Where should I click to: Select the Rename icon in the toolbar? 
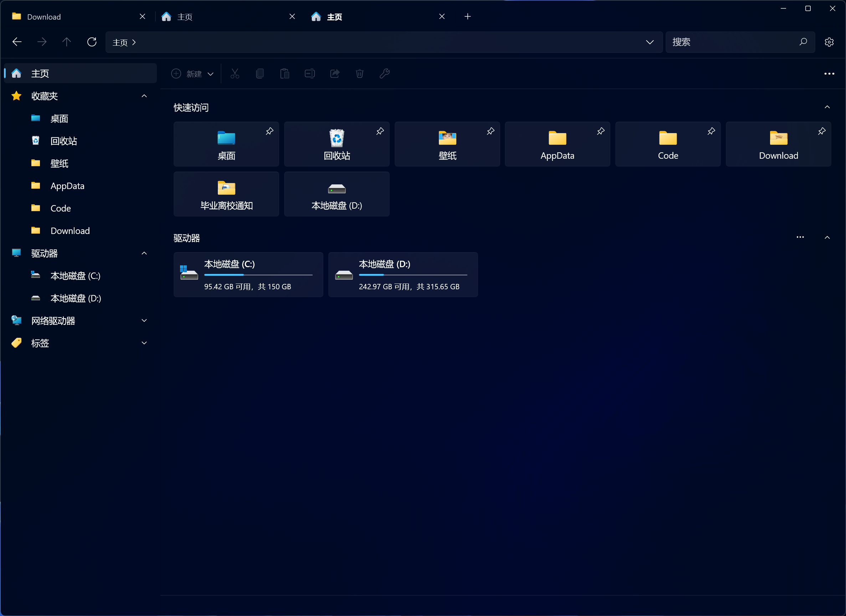click(309, 73)
